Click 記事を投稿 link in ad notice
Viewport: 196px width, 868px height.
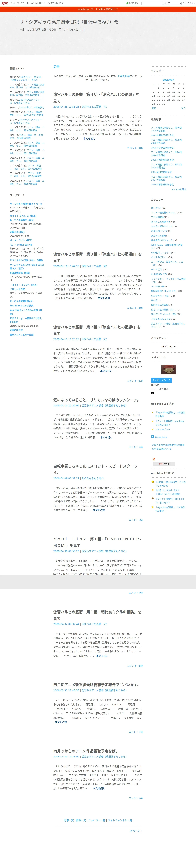coord(124,76)
